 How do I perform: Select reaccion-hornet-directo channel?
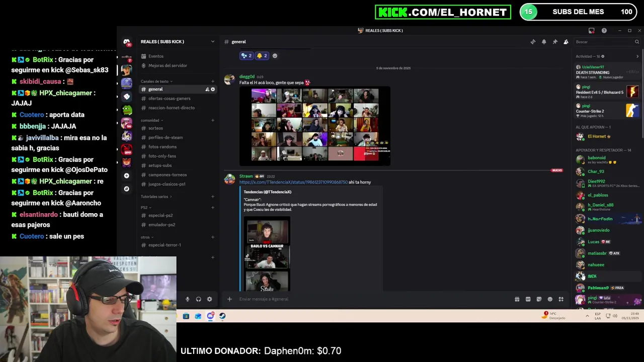178,108
